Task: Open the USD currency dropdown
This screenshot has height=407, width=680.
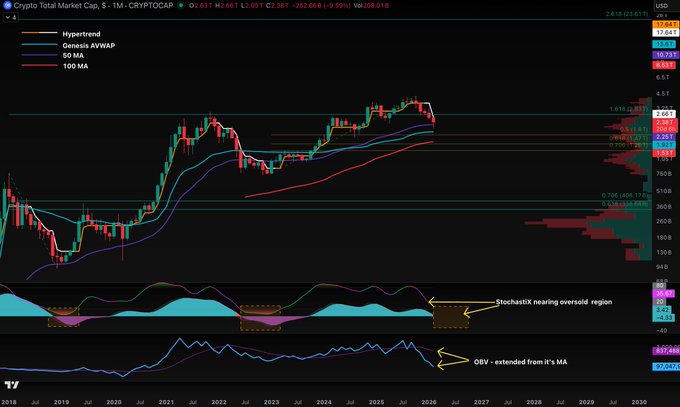Action: click(x=662, y=7)
